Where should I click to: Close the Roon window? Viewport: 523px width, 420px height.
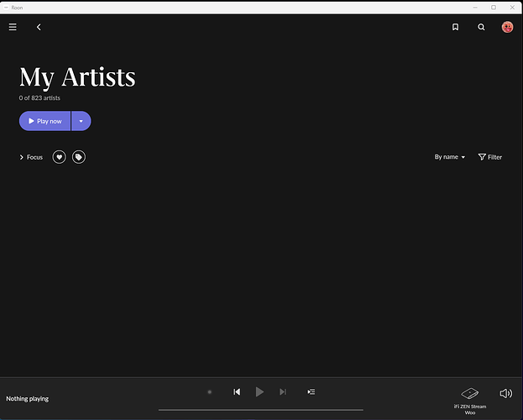(512, 8)
